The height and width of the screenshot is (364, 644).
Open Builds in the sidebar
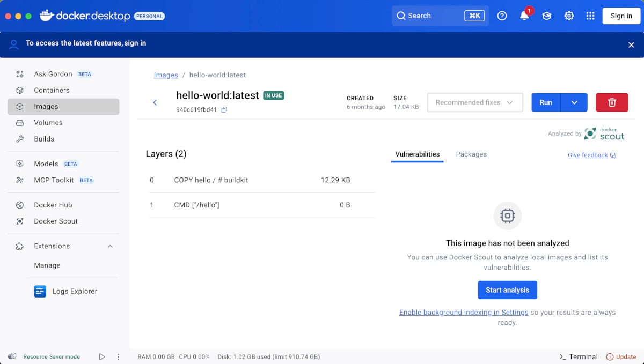click(x=63, y=139)
